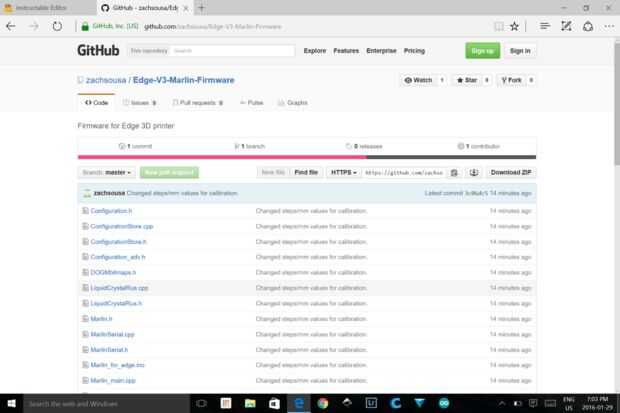Reload the page with refresh icon
The width and height of the screenshot is (620, 413).
coord(57,27)
